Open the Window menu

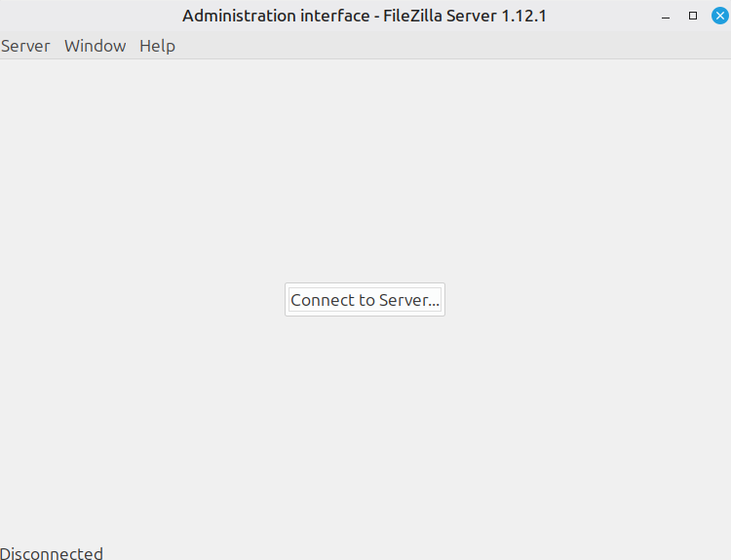tap(95, 46)
